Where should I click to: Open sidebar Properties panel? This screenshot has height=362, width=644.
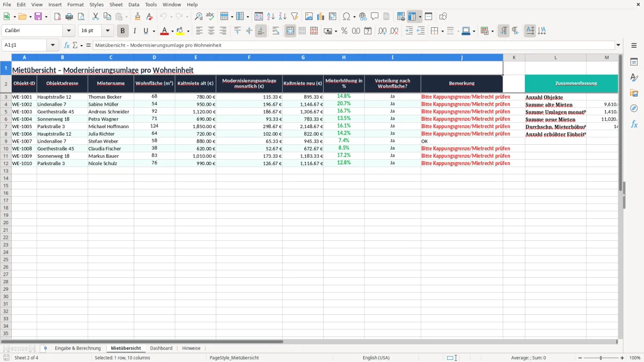(634, 62)
